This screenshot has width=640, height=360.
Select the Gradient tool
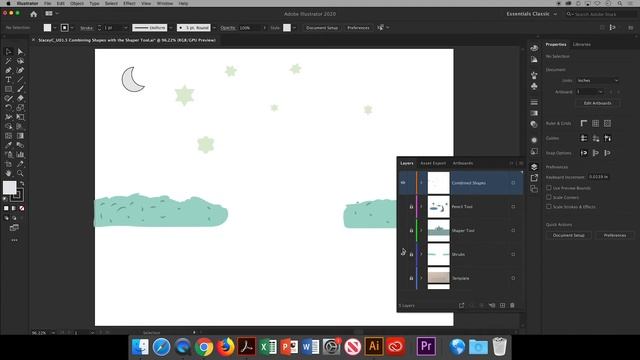pyautogui.click(x=20, y=136)
